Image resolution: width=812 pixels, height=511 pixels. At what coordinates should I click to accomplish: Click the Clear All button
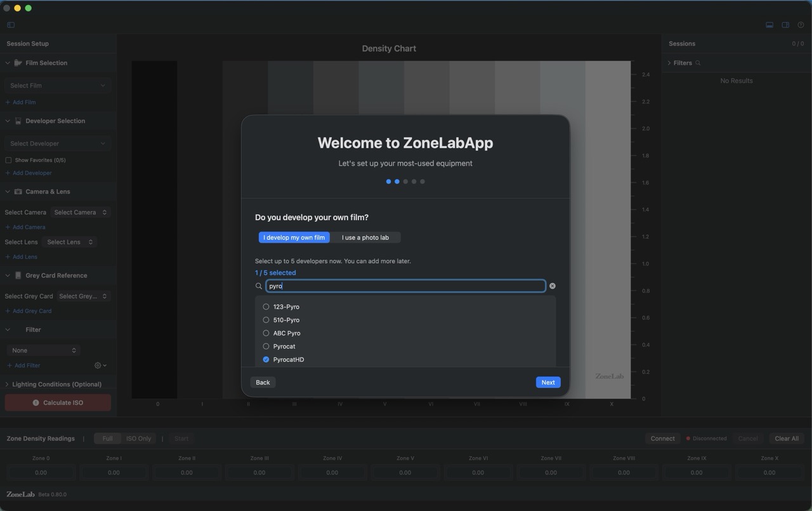click(x=787, y=439)
